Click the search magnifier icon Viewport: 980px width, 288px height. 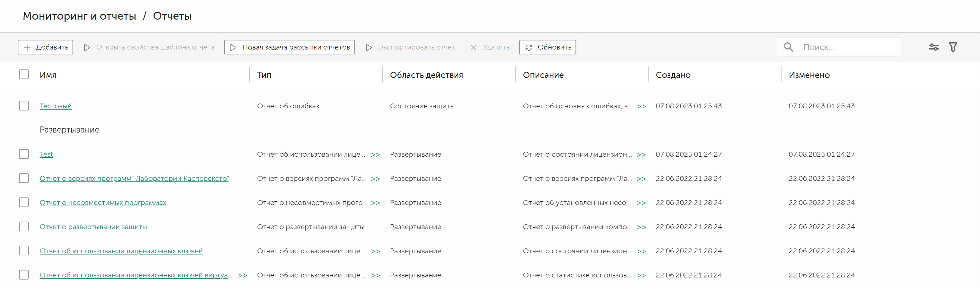click(x=789, y=47)
